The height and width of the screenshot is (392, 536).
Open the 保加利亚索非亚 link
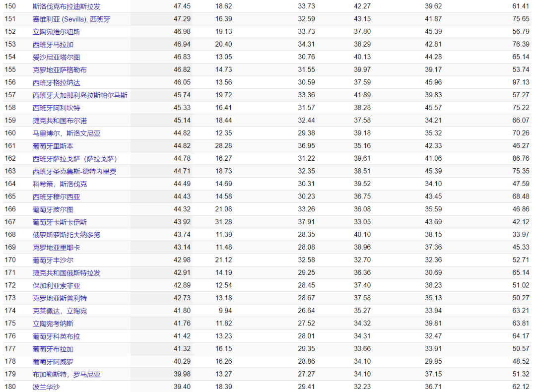[57, 285]
